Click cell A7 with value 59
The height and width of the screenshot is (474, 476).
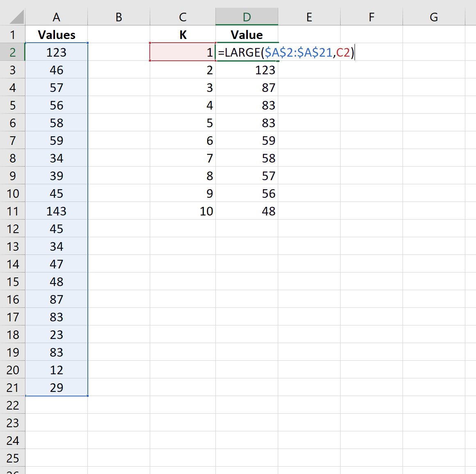click(57, 140)
